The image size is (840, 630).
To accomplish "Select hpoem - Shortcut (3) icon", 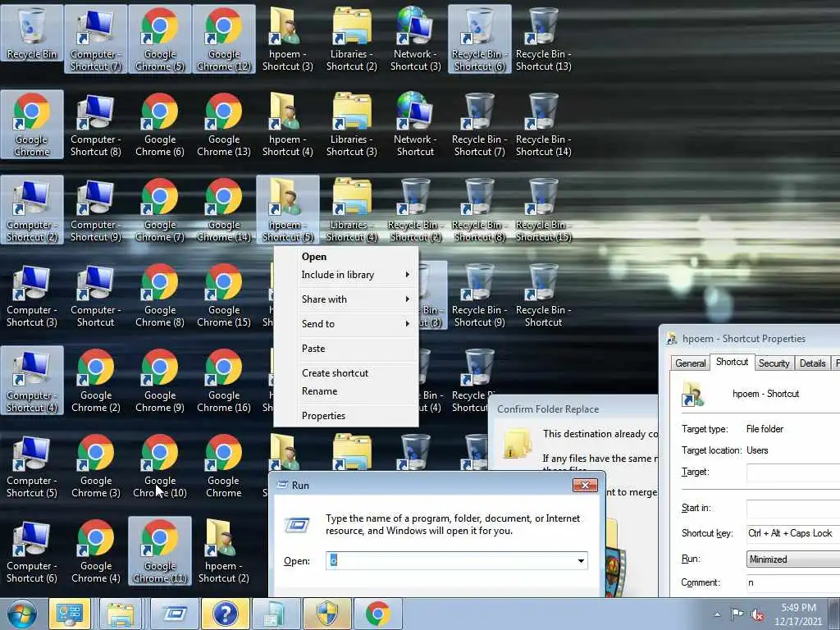I will click(288, 39).
